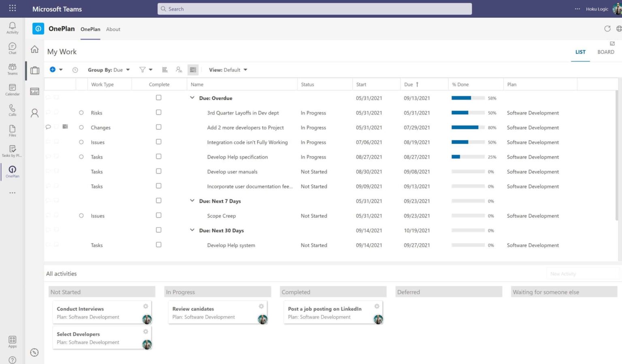Click the clock time icon in toolbar
Screen dimensions: 622x364
(75, 70)
